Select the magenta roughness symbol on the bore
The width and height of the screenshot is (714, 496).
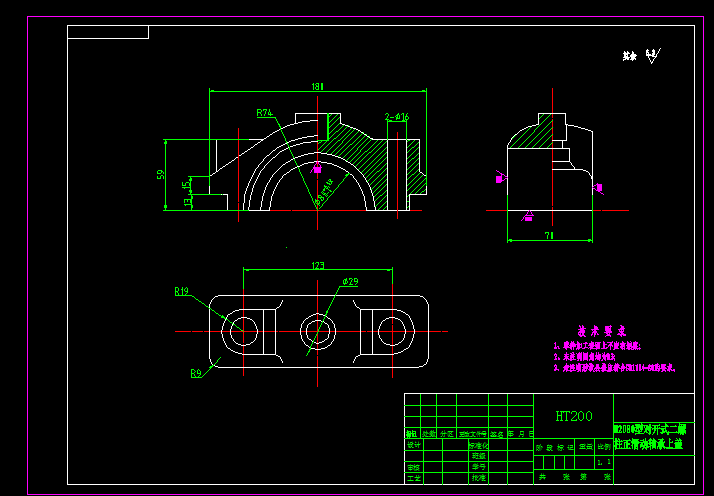click(317, 168)
